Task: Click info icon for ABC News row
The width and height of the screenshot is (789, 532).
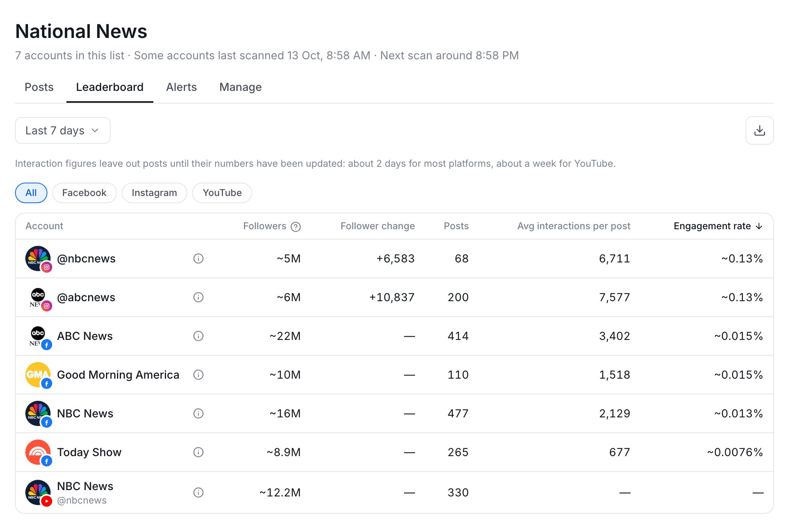Action: pyautogui.click(x=198, y=336)
